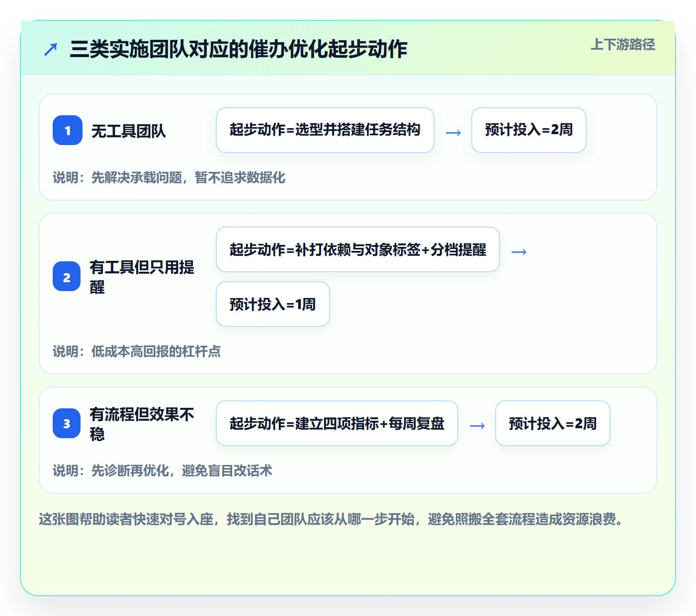Click the arrow after 起步动作=建立四项指标+每周复盘
The image size is (696, 616).
coord(477,426)
